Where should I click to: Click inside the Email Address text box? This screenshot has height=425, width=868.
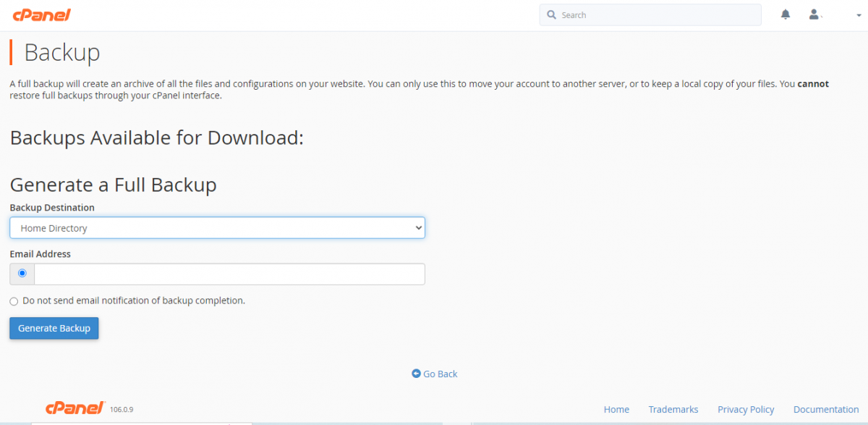pos(229,274)
